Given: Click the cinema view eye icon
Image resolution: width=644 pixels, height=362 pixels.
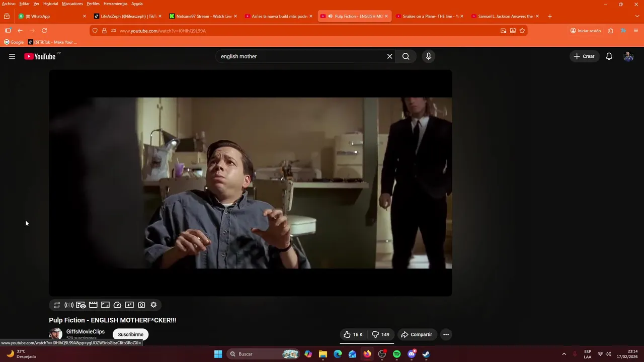Looking at the screenshot, I should [81, 305].
